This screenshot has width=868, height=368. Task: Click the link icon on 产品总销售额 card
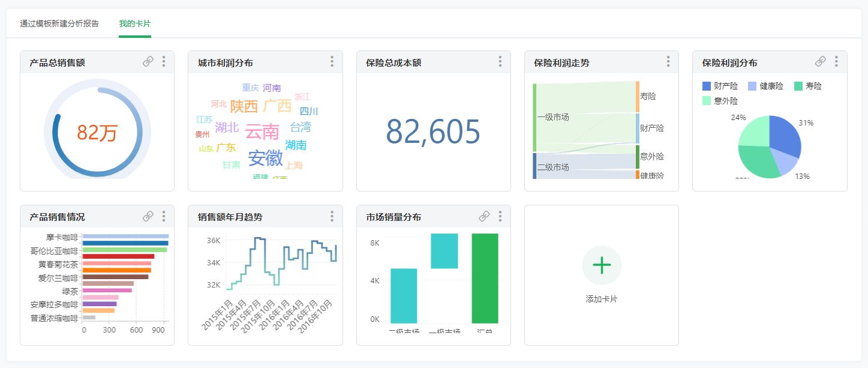(x=148, y=61)
